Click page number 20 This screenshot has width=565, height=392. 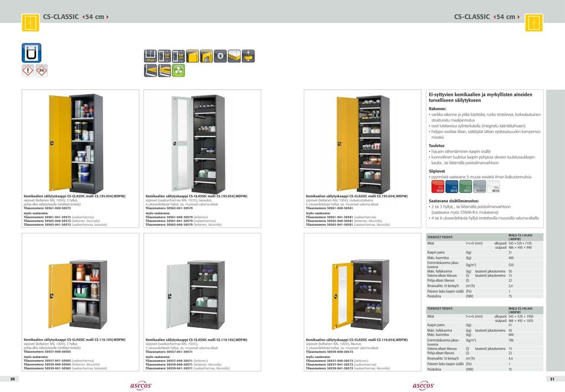(x=12, y=379)
